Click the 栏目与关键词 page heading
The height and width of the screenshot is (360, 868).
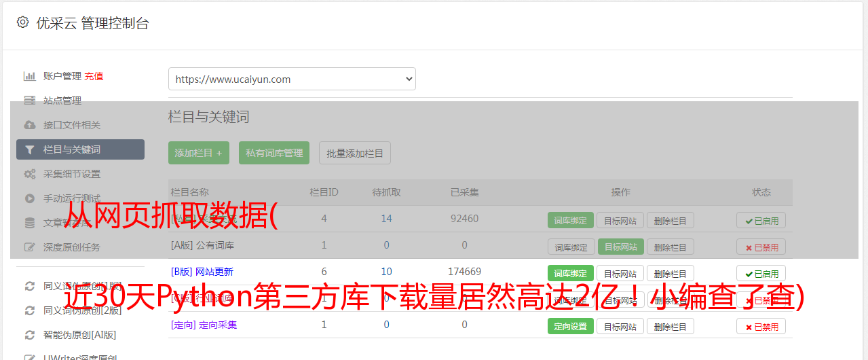click(209, 117)
